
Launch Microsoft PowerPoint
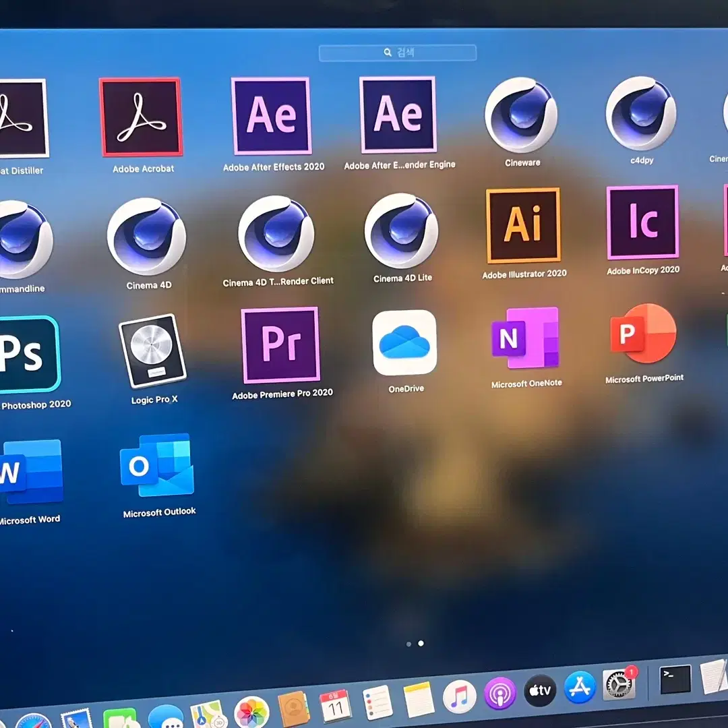(x=643, y=334)
